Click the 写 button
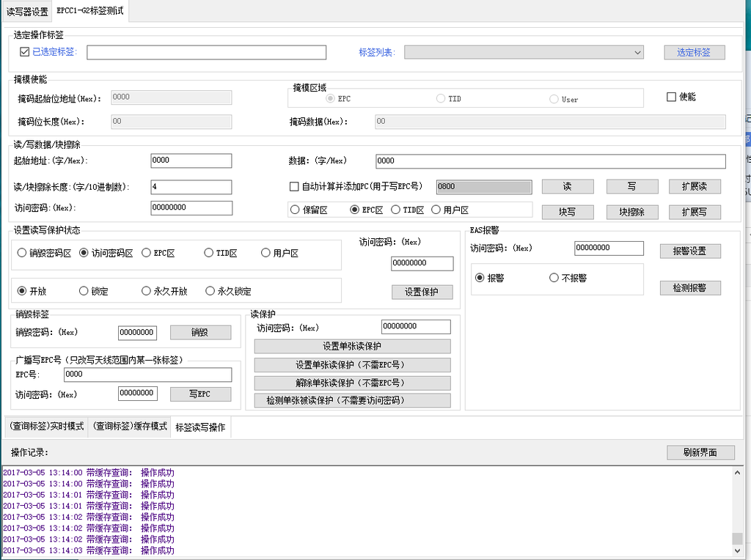This screenshot has height=560, width=751. pyautogui.click(x=632, y=187)
